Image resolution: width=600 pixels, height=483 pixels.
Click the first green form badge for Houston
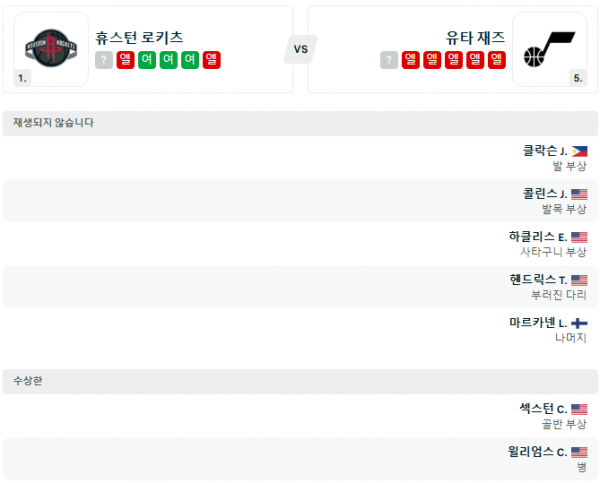tap(146, 60)
